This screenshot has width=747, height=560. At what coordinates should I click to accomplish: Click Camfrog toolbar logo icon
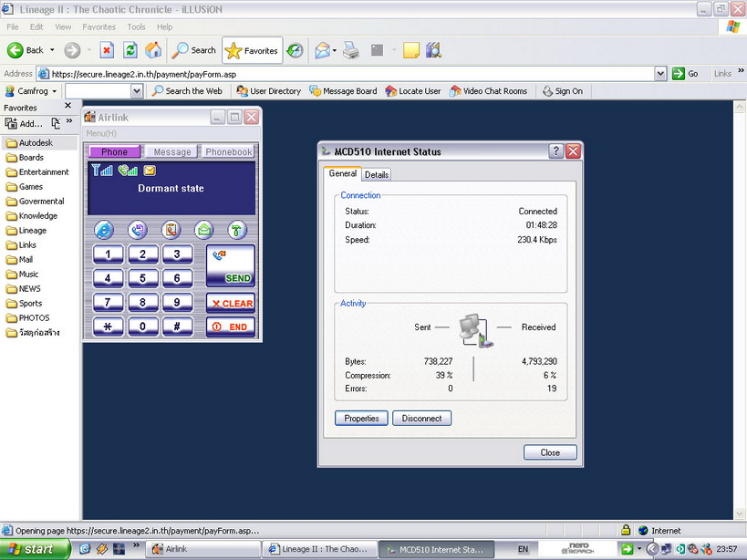9,91
